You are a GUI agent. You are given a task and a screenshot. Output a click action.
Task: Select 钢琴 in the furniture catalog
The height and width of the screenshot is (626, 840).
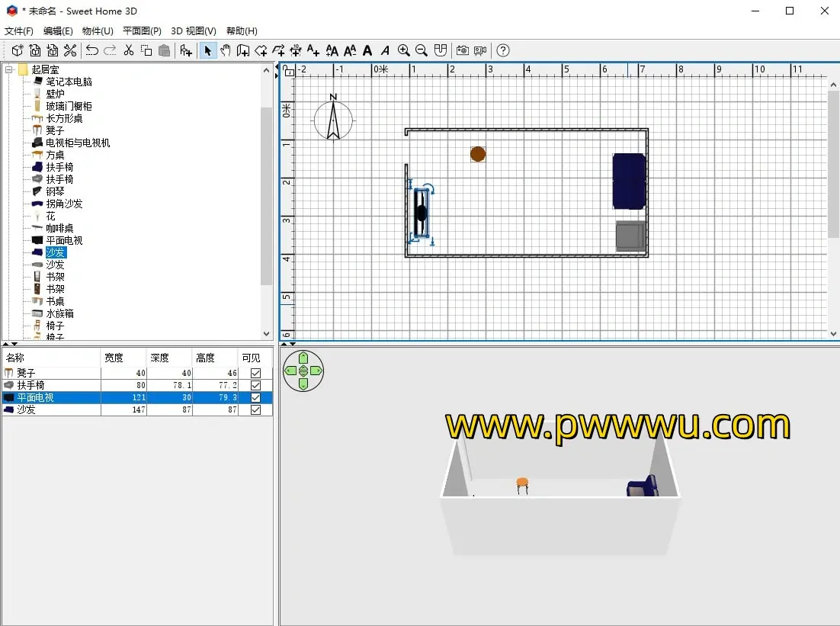[55, 191]
